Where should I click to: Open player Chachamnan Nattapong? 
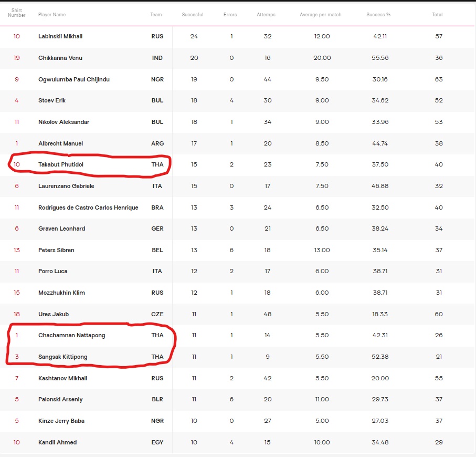72,335
